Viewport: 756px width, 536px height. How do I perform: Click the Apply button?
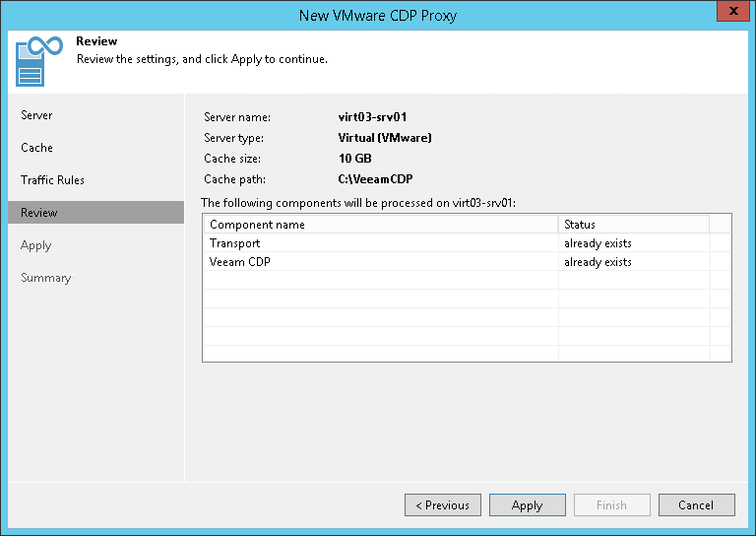[x=527, y=505]
